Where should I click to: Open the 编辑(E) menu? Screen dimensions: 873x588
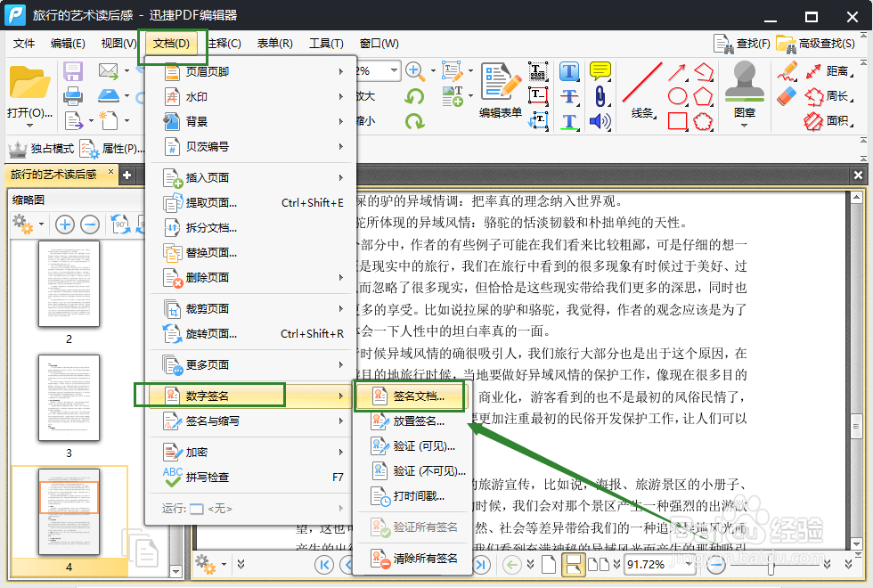point(68,44)
